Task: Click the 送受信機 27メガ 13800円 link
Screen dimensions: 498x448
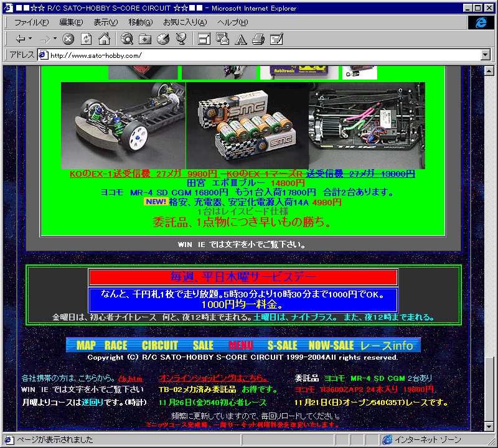Action: 360,174
